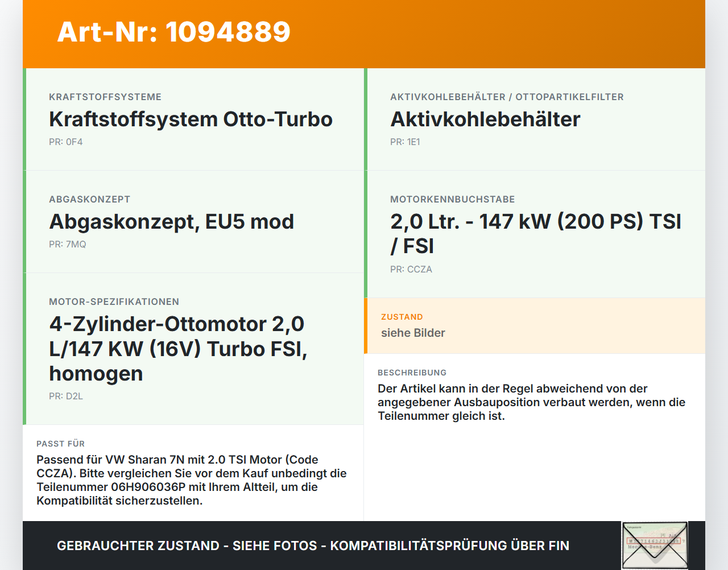728x570 pixels.
Task: Click the PR: 7MQ code
Action: (x=67, y=244)
